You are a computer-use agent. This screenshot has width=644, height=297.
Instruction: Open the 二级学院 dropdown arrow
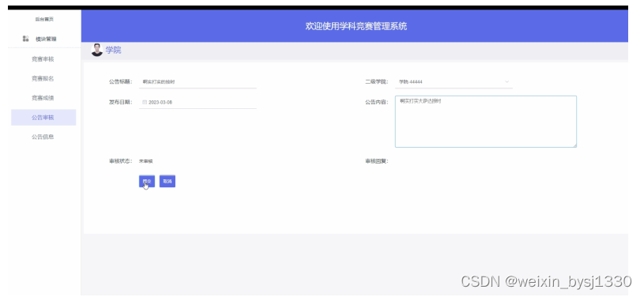coord(507,81)
